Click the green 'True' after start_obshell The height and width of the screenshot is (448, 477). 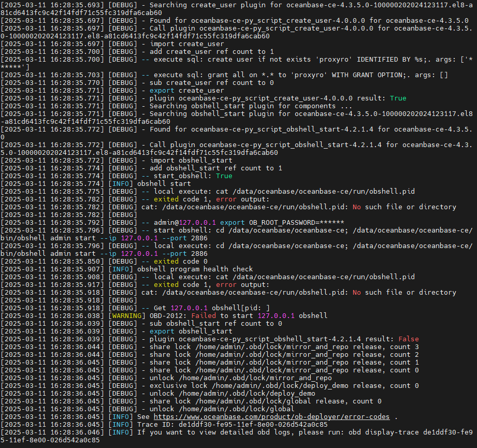(224, 176)
